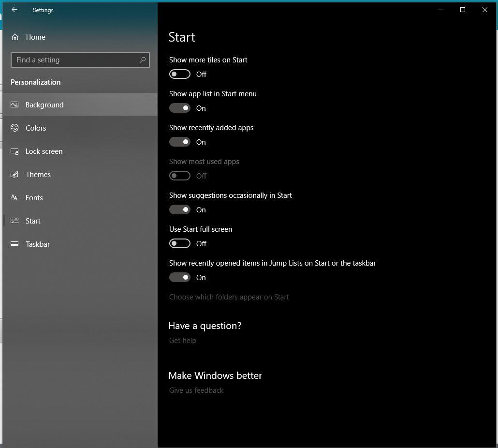Image resolution: width=498 pixels, height=448 pixels.
Task: Minimize the Settings window
Action: click(440, 10)
